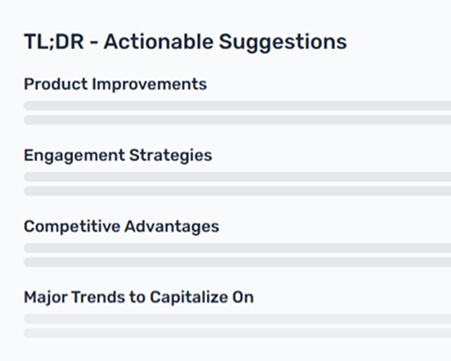
Task: Click lower loading bar under Product Improvements
Action: click(237, 120)
